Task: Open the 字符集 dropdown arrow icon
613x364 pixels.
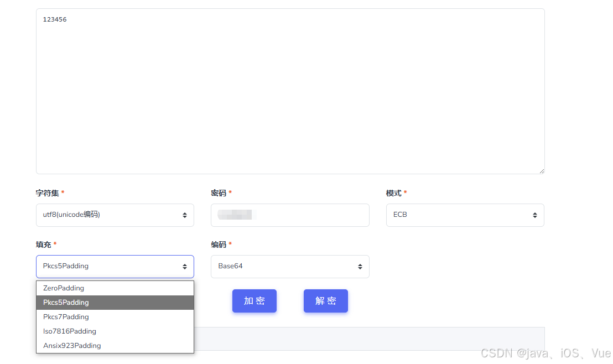Action: [185, 215]
